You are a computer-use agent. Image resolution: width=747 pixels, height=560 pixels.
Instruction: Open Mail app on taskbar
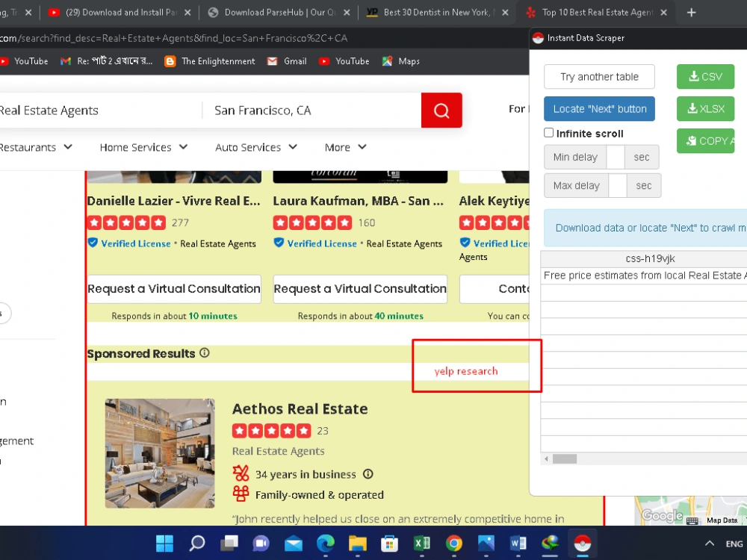(294, 544)
